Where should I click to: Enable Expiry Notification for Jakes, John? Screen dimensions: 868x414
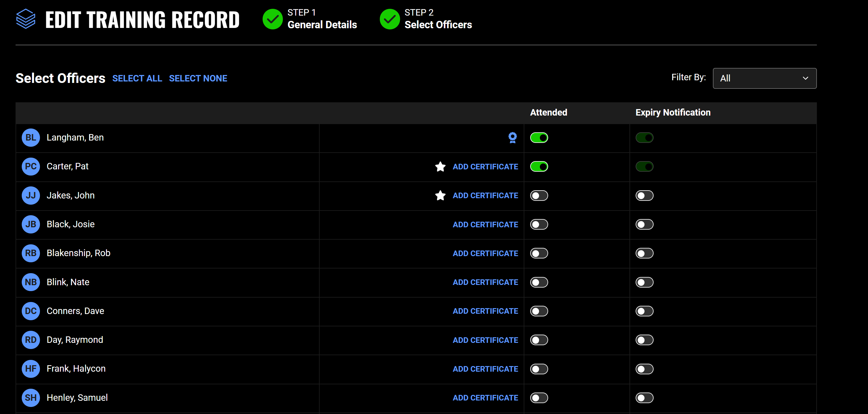pyautogui.click(x=644, y=195)
